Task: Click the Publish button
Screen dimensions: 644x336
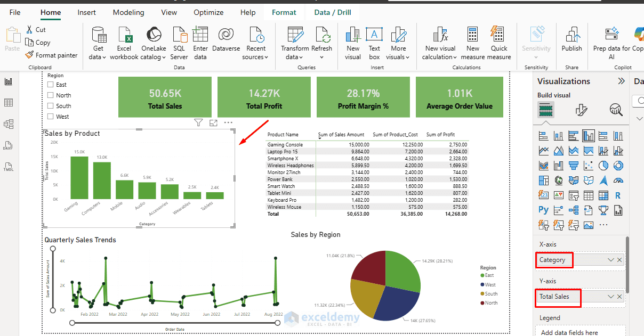Action: 571,40
